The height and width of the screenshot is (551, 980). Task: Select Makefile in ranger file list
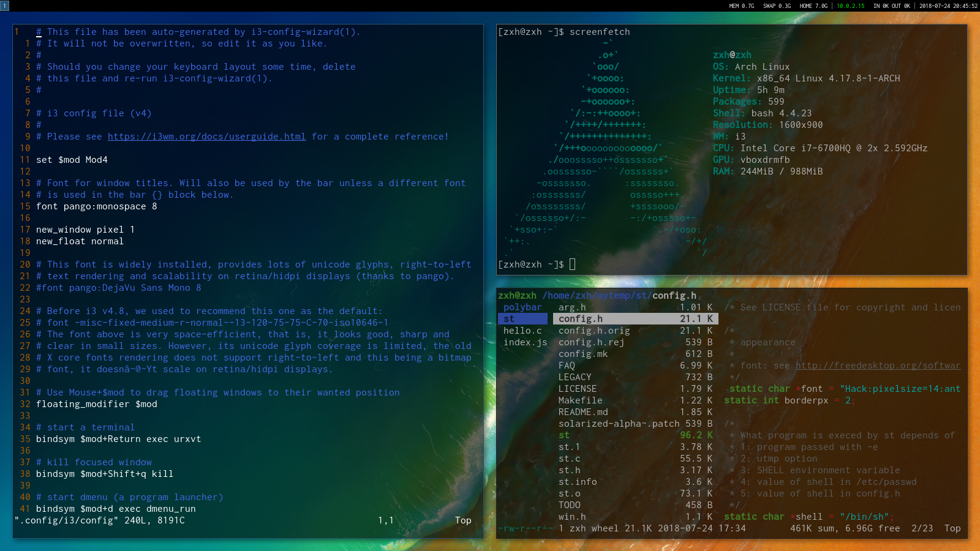[636, 400]
